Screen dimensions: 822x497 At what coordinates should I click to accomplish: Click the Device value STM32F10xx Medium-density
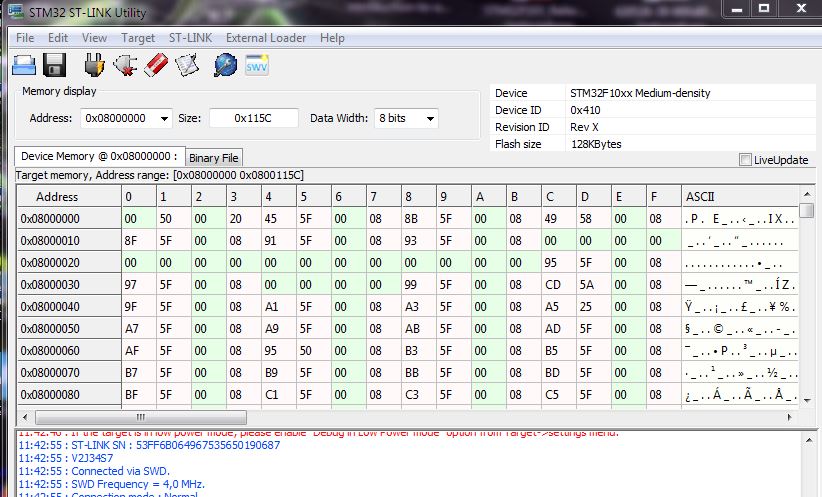click(x=640, y=93)
